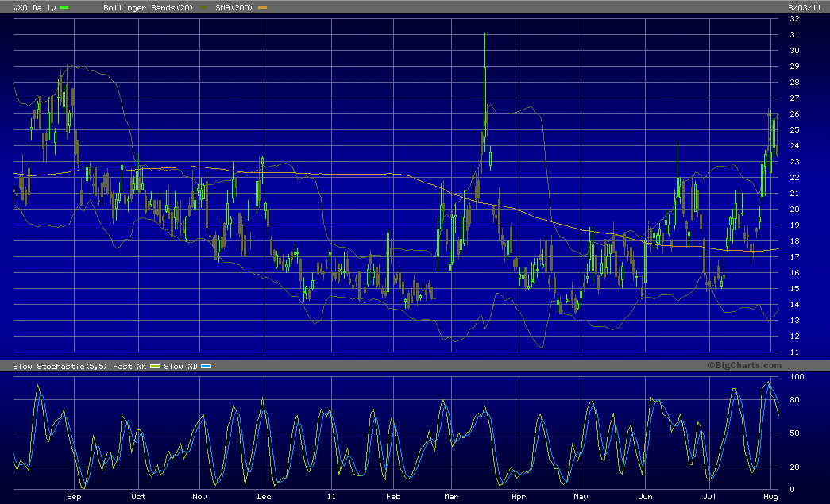This screenshot has width=830, height=504.
Task: Click the orange SMA(200) legend swatch
Action: click(263, 7)
